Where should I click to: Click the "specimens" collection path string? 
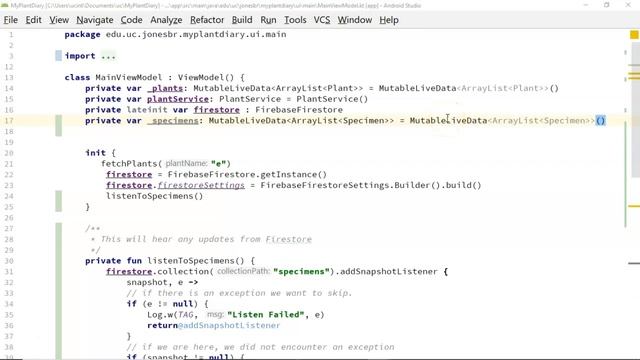302,272
